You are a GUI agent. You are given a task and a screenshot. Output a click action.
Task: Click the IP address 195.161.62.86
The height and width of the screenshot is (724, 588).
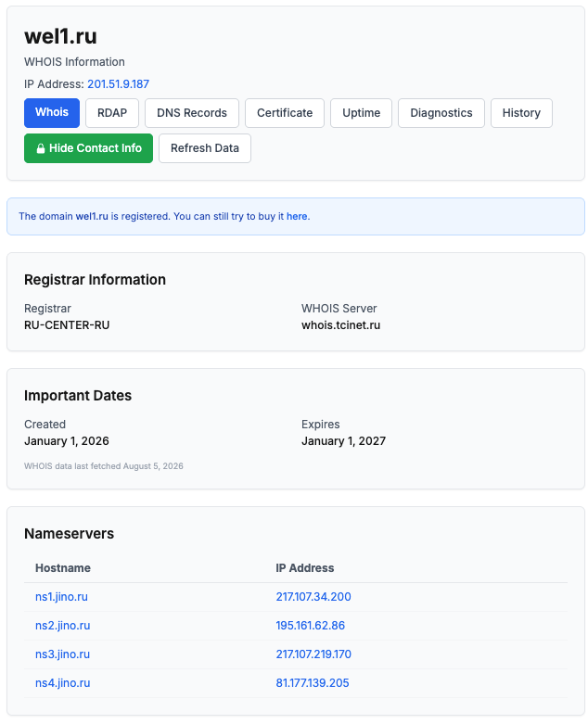click(311, 625)
